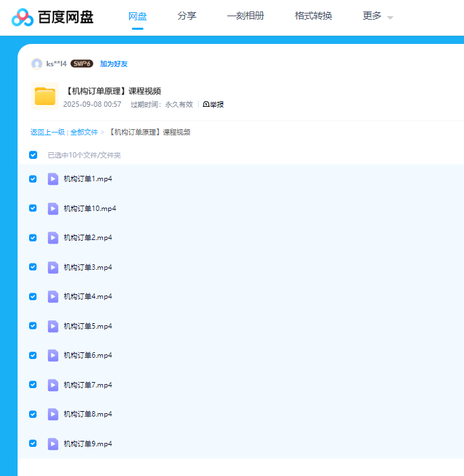Click the SVIP6 membership badge
The height and width of the screenshot is (476, 464).
(82, 64)
